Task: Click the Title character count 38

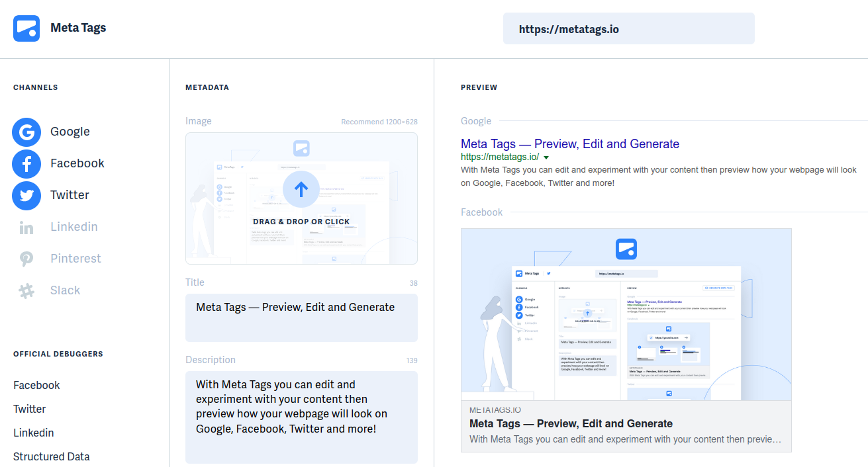Action: [x=413, y=283]
